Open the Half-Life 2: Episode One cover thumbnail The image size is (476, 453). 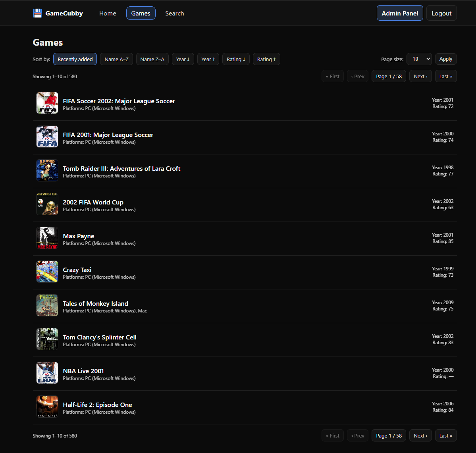click(x=47, y=406)
